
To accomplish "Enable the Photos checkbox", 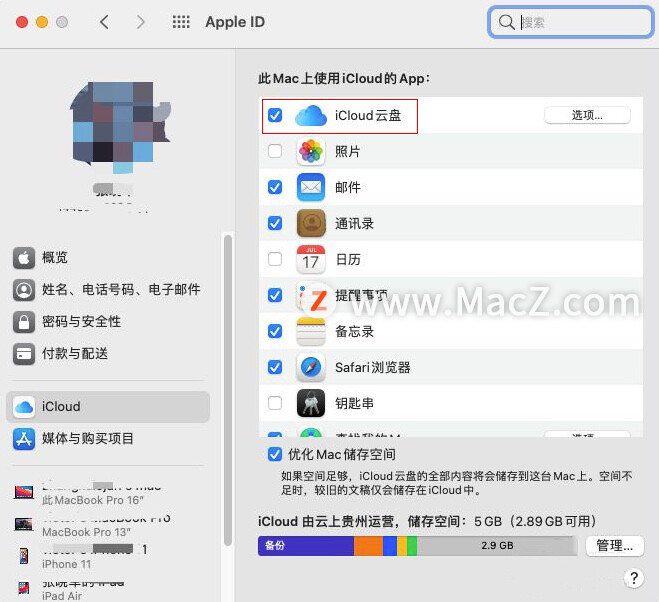I will pos(275,152).
